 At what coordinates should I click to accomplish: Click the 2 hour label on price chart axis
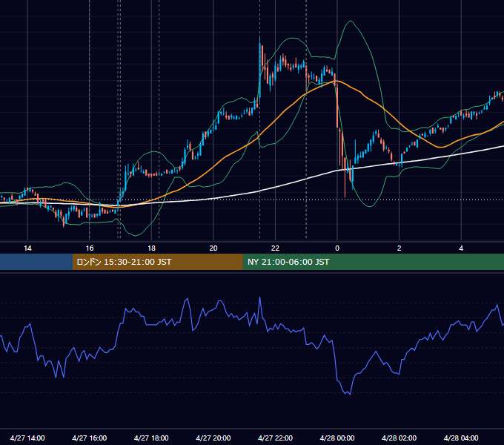tap(399, 248)
